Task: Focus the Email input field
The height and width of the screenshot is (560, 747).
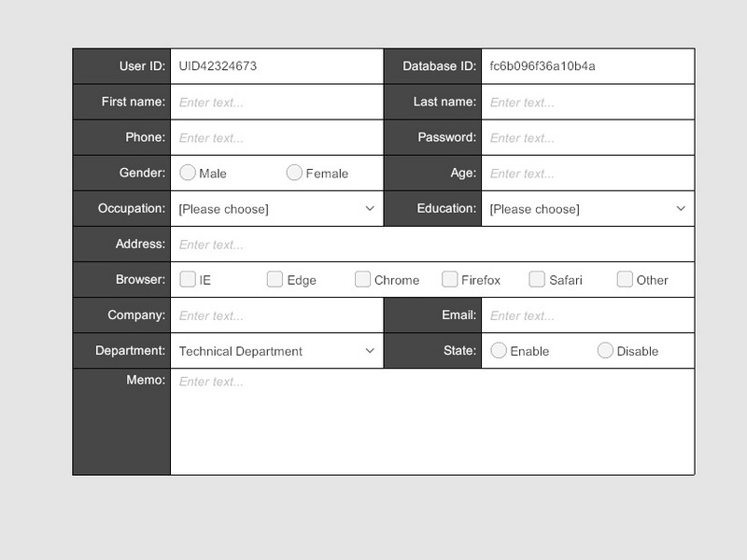Action: tap(588, 315)
